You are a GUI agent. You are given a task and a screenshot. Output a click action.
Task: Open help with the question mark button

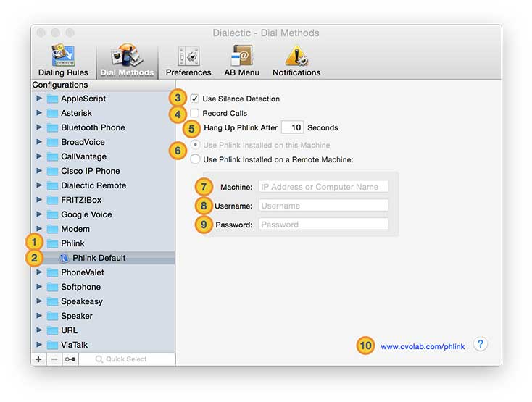[x=481, y=344]
